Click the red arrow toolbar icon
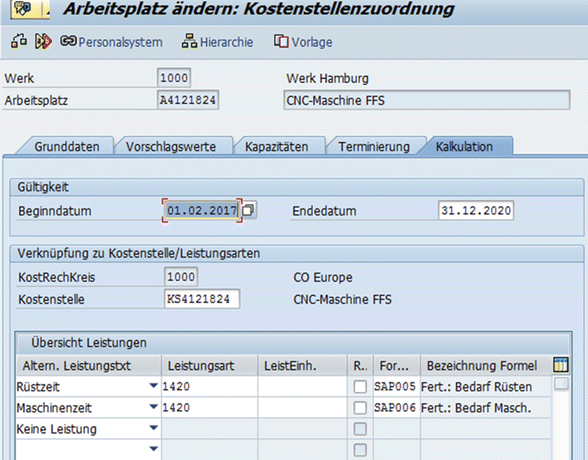This screenshot has height=460, width=588. coord(43,41)
